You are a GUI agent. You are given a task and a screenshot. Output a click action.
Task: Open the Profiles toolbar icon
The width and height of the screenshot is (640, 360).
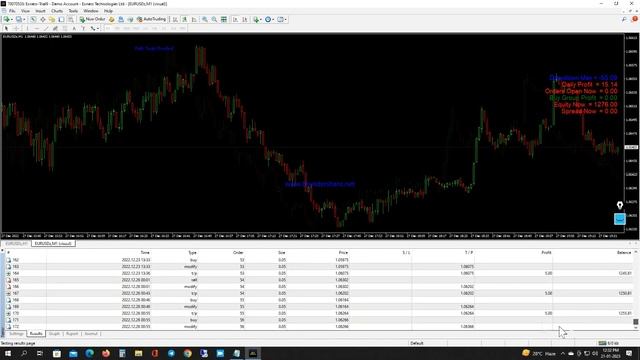point(18,19)
